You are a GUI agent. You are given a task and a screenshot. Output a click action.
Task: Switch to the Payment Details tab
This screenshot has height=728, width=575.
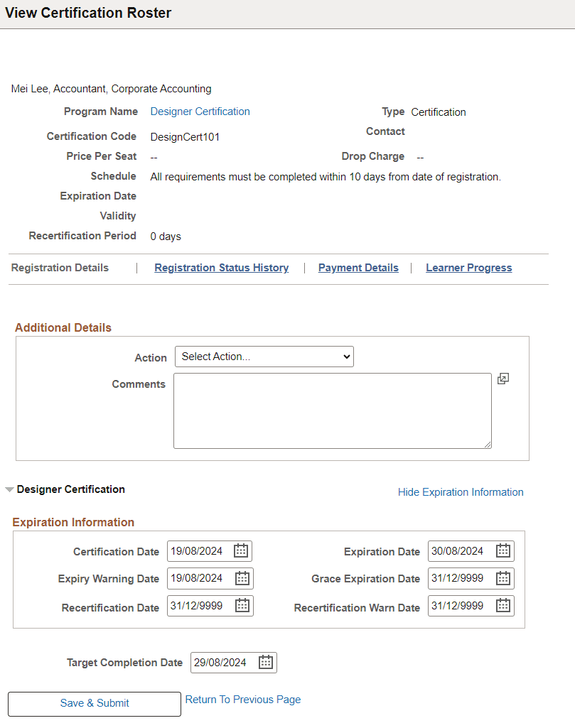click(x=358, y=268)
